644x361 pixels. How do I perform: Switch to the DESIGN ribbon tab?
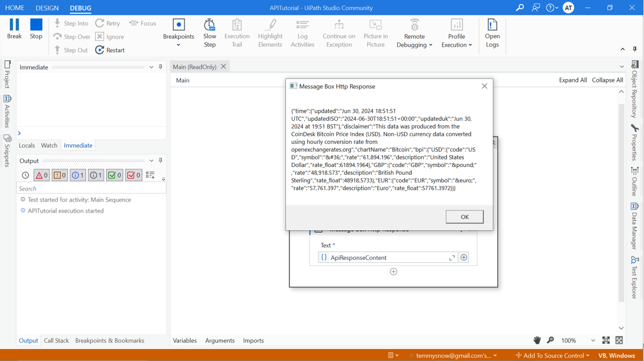point(47,8)
